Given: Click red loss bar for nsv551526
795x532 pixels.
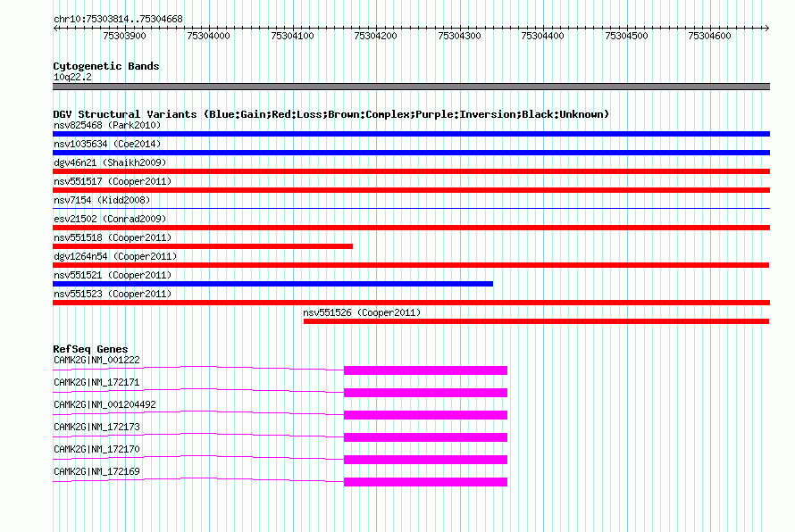Looking at the screenshot, I should 537,321.
